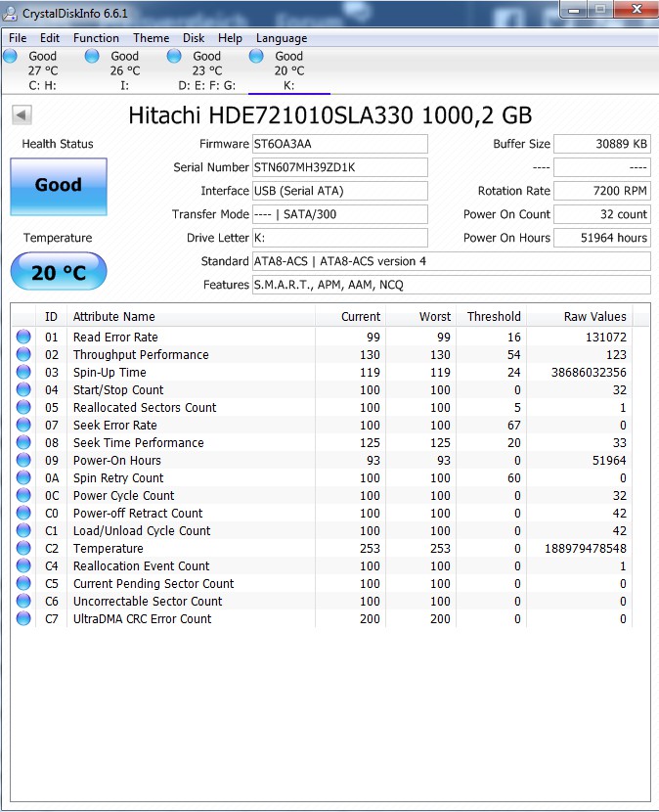
Task: Open the Edit menu
Action: pos(50,38)
